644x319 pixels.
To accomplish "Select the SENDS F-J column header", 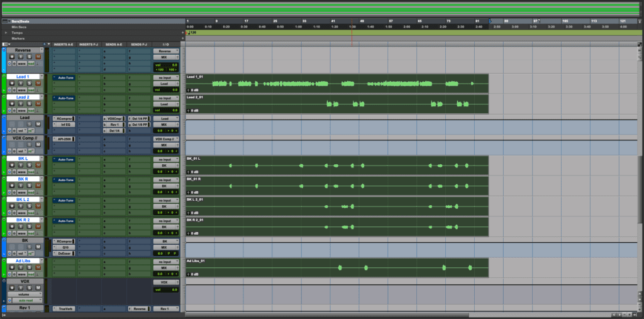I will point(139,44).
